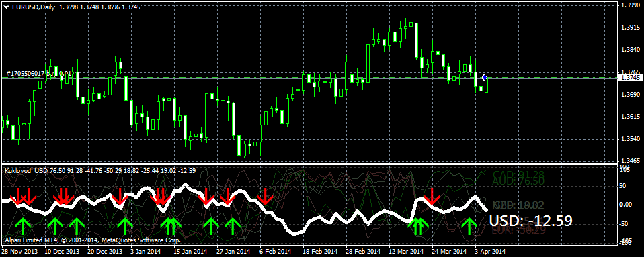The height and width of the screenshot is (257, 644).
Task: Click the Alpari Limited MT4 copyright text
Action: coord(92,240)
